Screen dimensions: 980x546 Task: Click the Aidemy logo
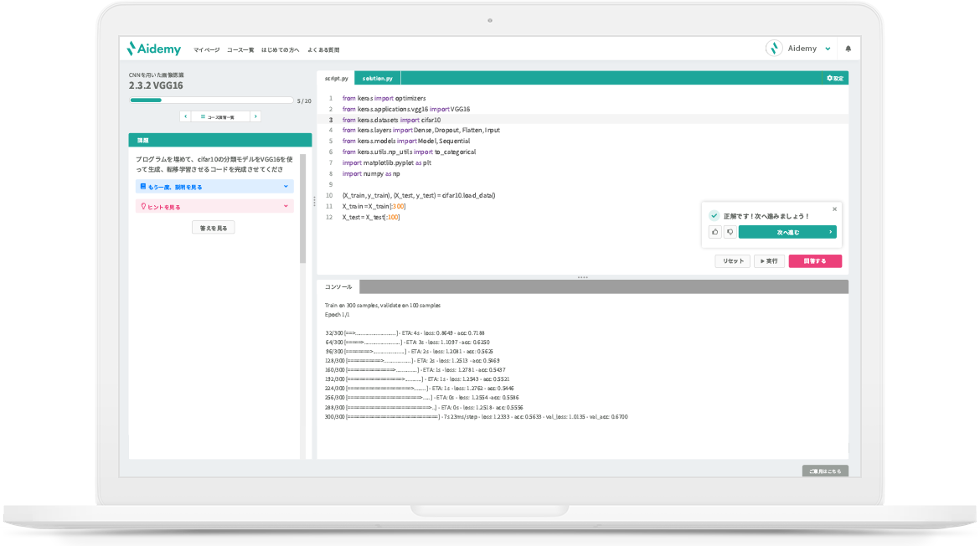coord(156,49)
